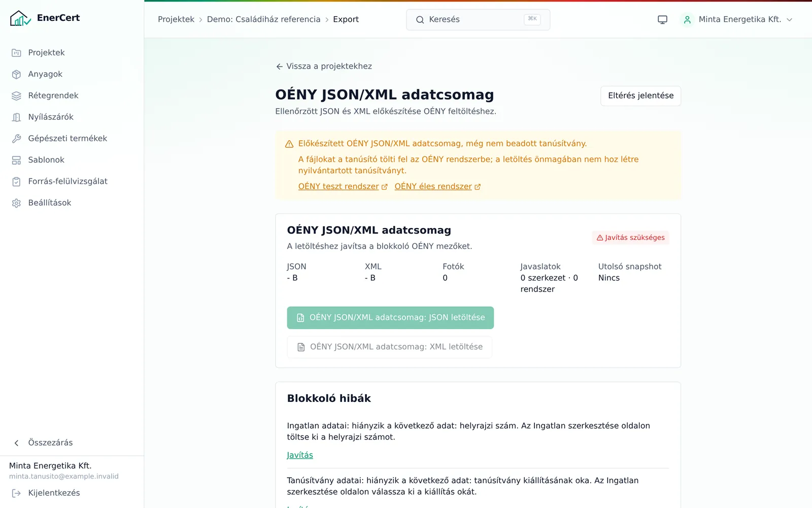Click Összezárás label in sidebar

(x=50, y=443)
